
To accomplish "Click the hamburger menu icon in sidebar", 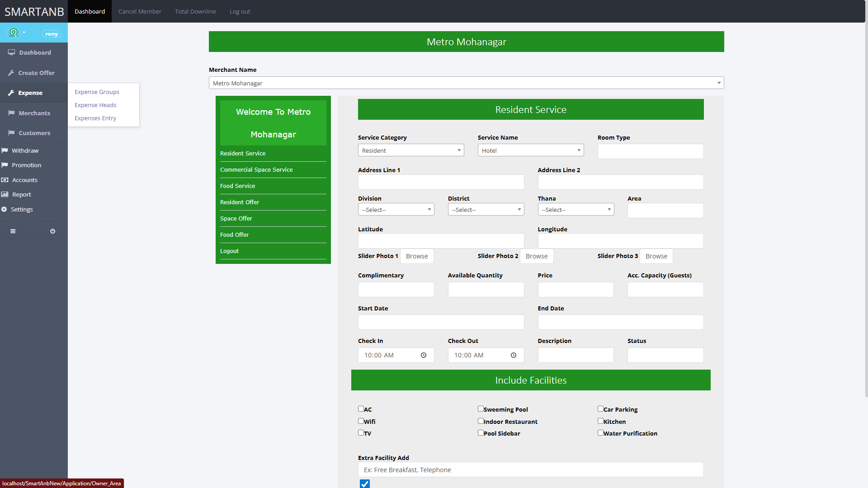I will [x=13, y=231].
